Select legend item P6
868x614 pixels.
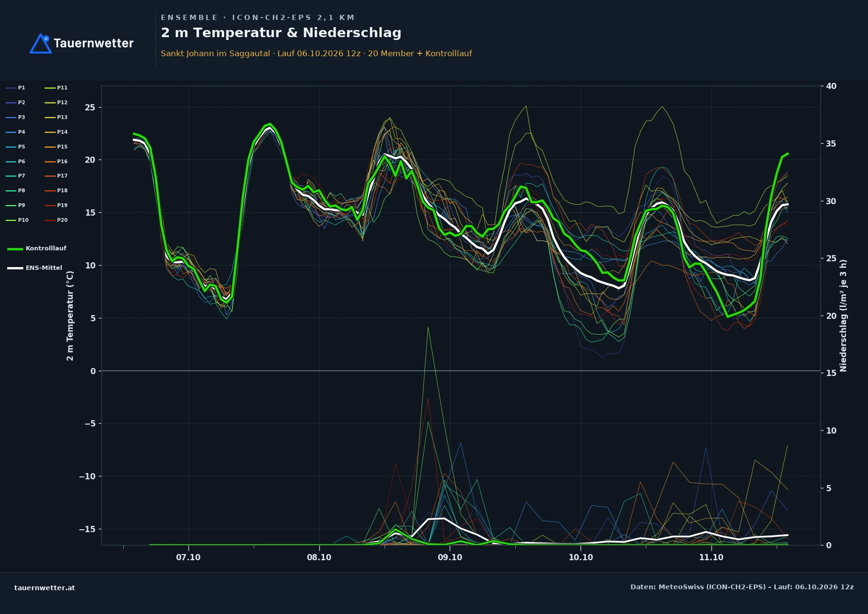[x=16, y=161]
